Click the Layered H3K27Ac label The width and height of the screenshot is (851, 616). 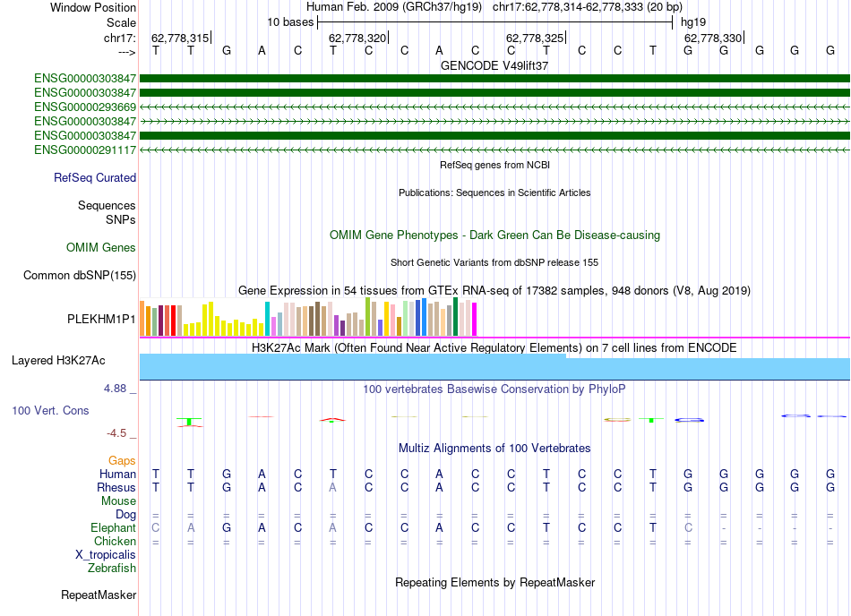click(58, 361)
